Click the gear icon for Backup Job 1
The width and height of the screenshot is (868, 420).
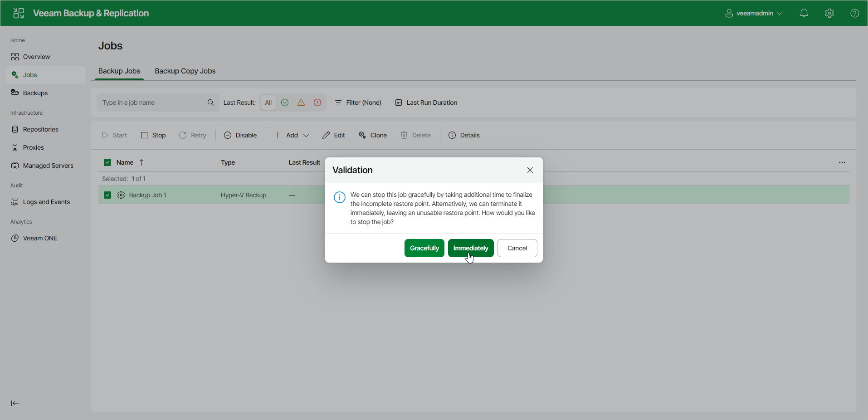(x=121, y=195)
